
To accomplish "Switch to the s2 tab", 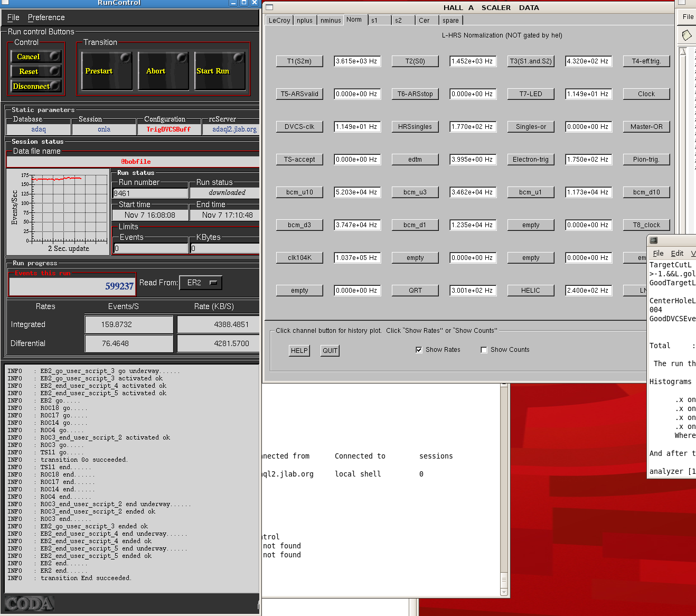I will (403, 21).
